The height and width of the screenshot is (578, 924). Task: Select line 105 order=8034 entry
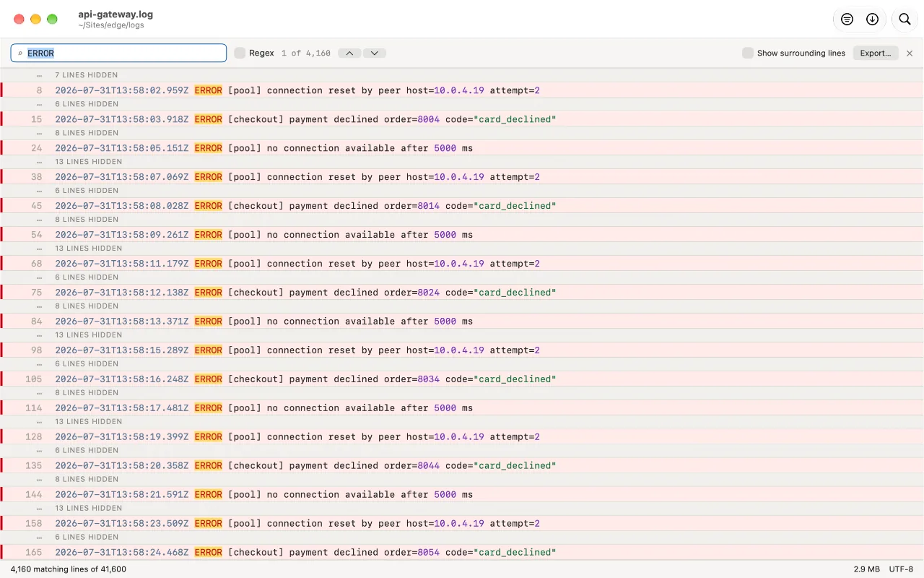click(462, 379)
